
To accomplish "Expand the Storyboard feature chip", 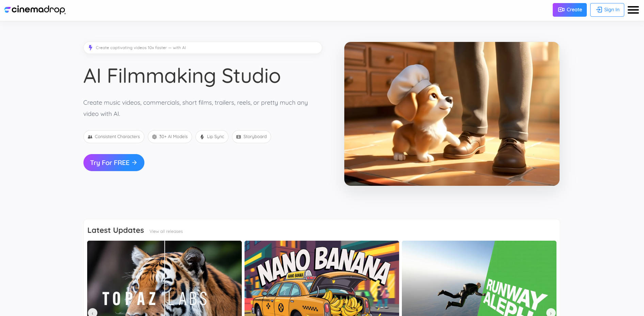I will [251, 136].
